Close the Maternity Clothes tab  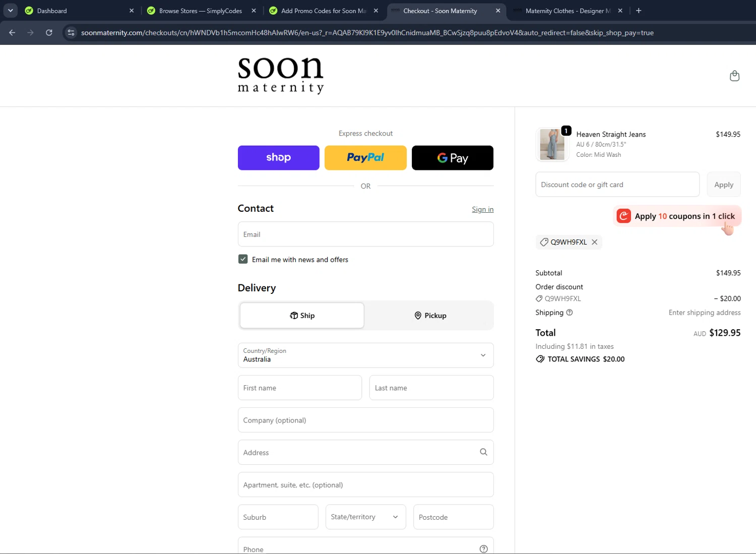(x=620, y=11)
